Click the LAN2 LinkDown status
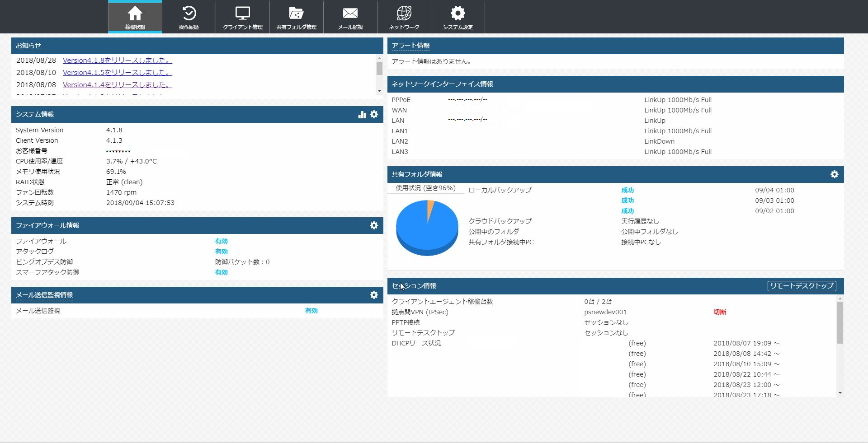The width and height of the screenshot is (868, 443). (659, 141)
